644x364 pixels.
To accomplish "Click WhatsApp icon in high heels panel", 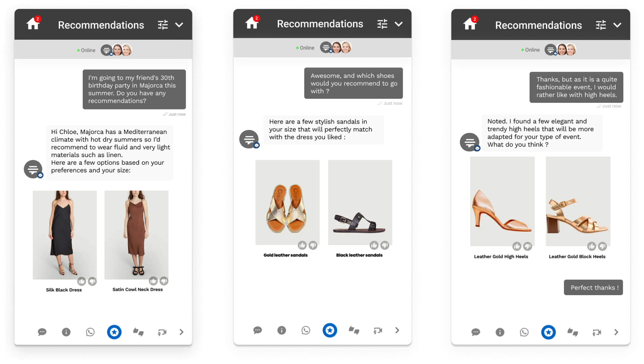I will pyautogui.click(x=524, y=332).
